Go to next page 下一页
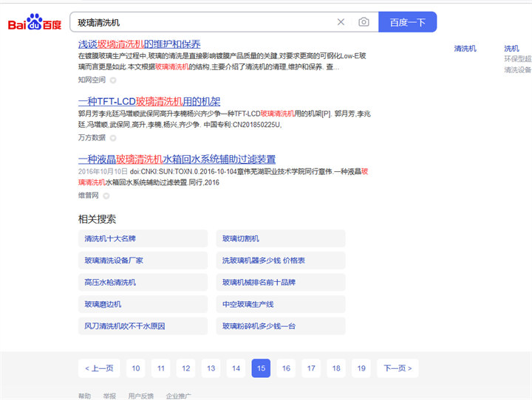The width and height of the screenshot is (532, 400). (397, 368)
